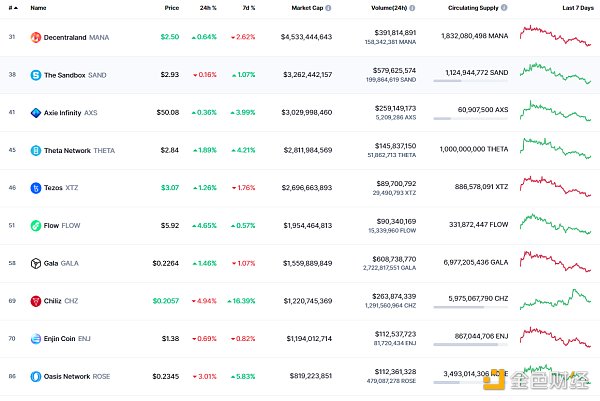Image resolution: width=600 pixels, height=401 pixels.
Task: Sort table by the # rank header
Action: point(12,8)
